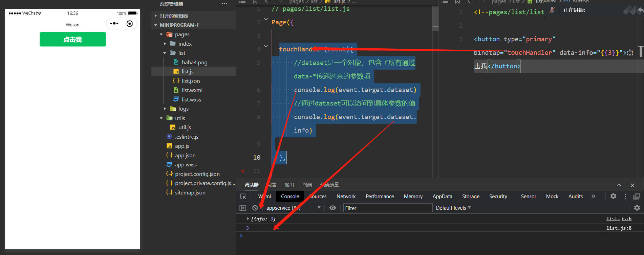Open the Storage devtools tab
The width and height of the screenshot is (644, 255).
[x=471, y=196]
